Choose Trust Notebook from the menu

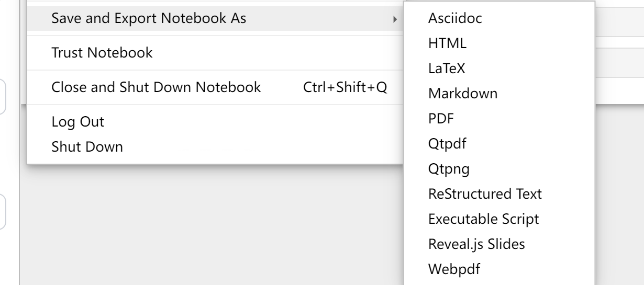tap(102, 53)
